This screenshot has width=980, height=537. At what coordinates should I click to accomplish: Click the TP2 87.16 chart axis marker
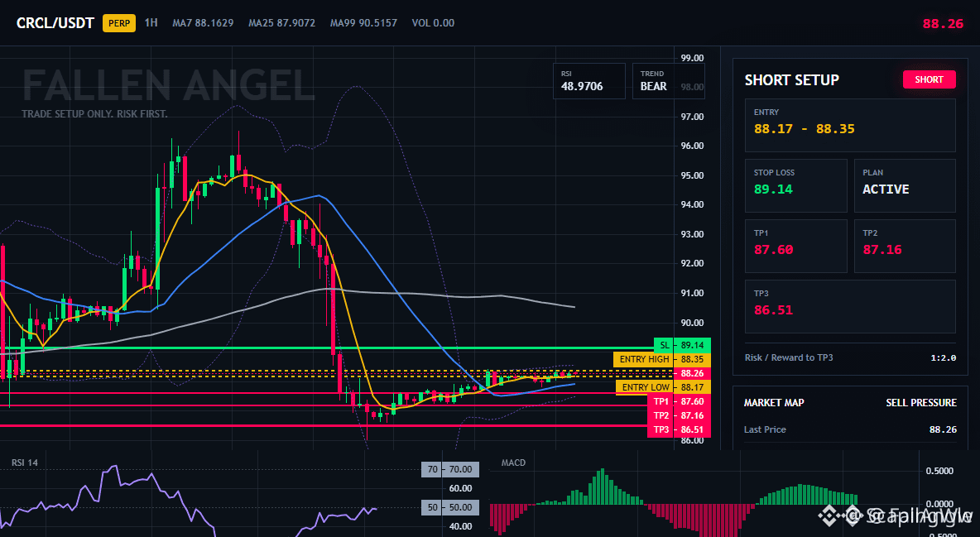pos(679,415)
